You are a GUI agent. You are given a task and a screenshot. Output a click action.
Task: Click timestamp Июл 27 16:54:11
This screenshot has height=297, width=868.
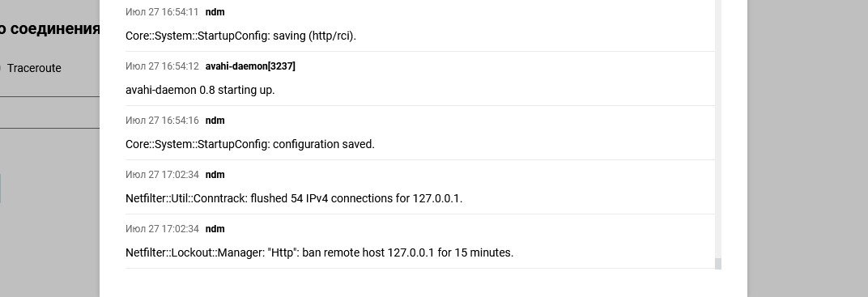(162, 12)
